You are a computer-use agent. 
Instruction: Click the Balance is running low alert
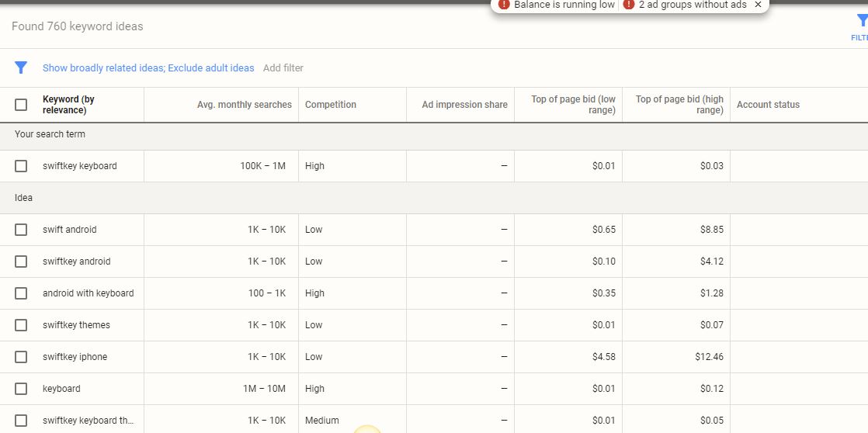[x=557, y=5]
